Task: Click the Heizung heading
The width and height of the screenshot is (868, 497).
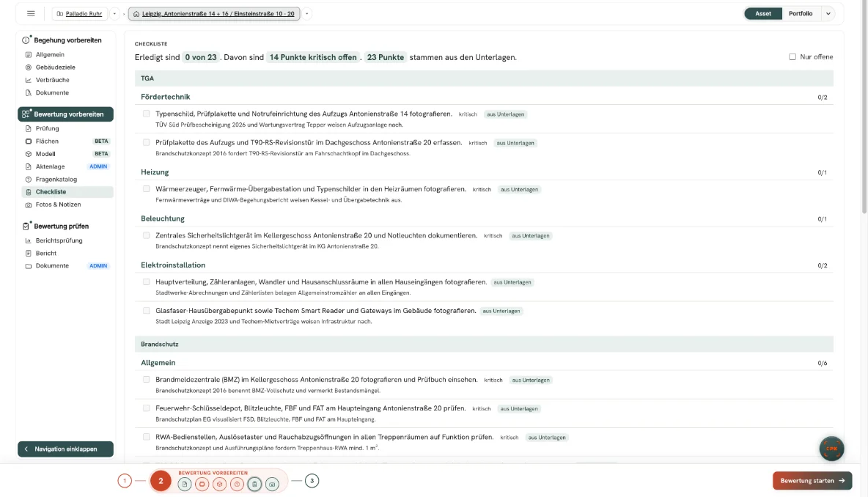Action: tap(155, 172)
